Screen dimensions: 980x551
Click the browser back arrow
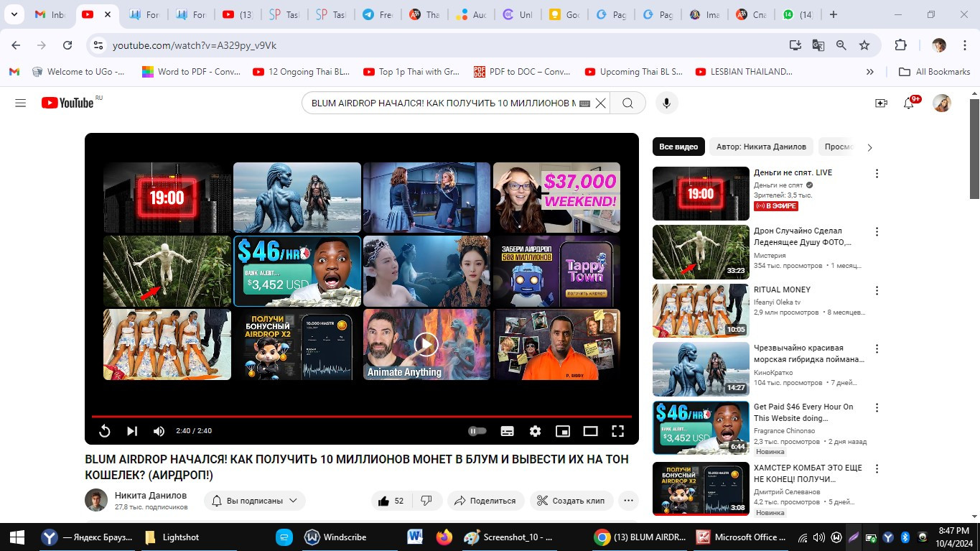(x=16, y=45)
